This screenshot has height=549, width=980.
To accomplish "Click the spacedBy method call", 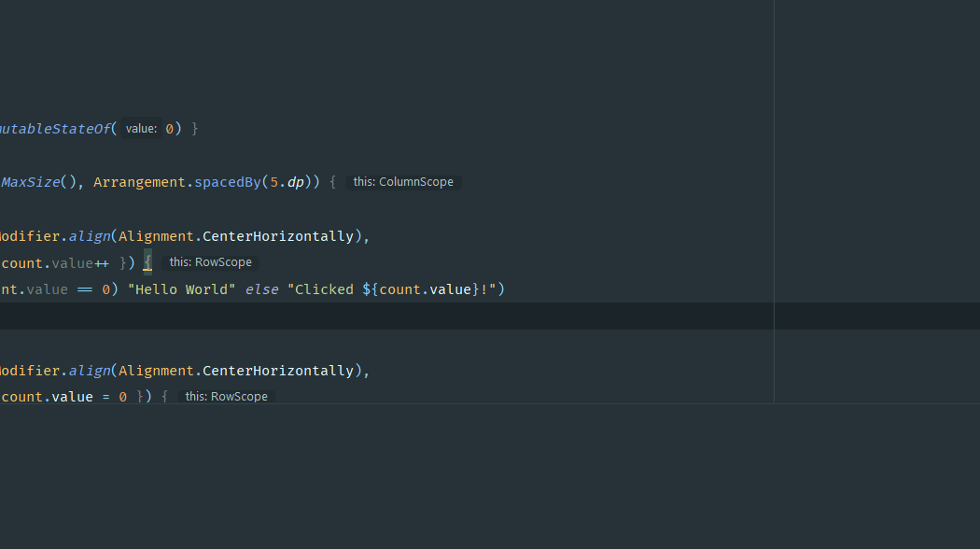I will (227, 182).
